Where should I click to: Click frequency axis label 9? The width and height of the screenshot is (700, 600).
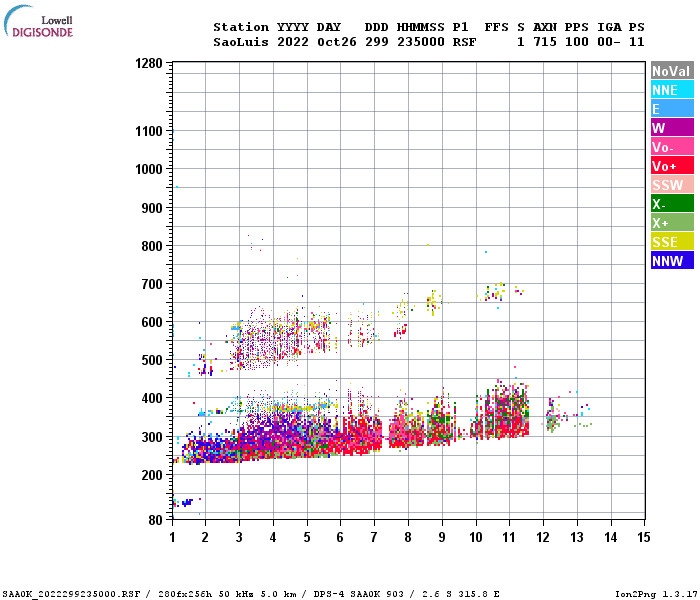442,537
